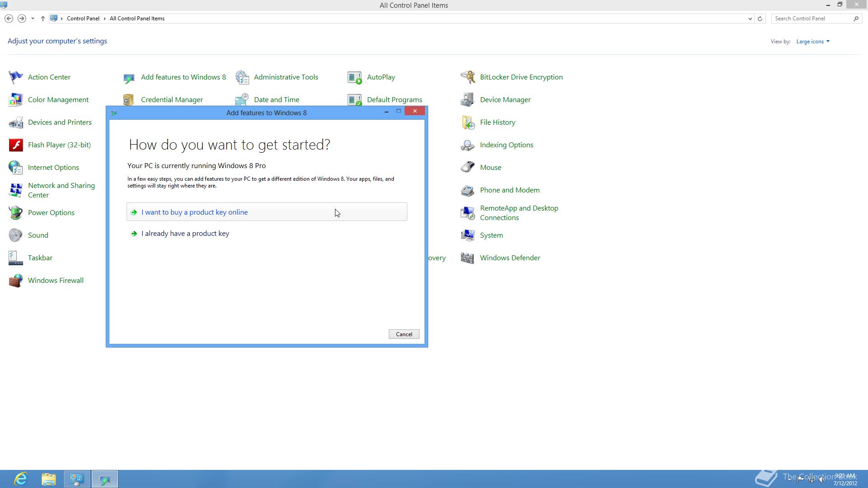
Task: Focus the Search Control Panel box
Action: pos(812,19)
